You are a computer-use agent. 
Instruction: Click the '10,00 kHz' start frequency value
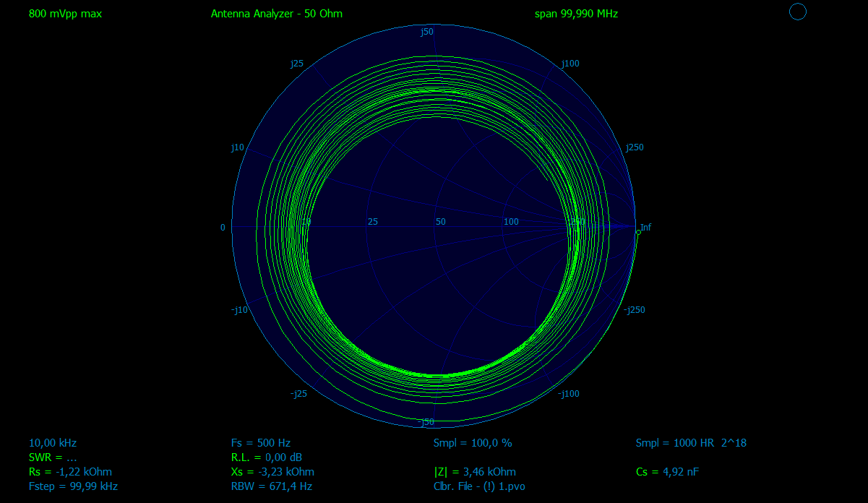(53, 443)
